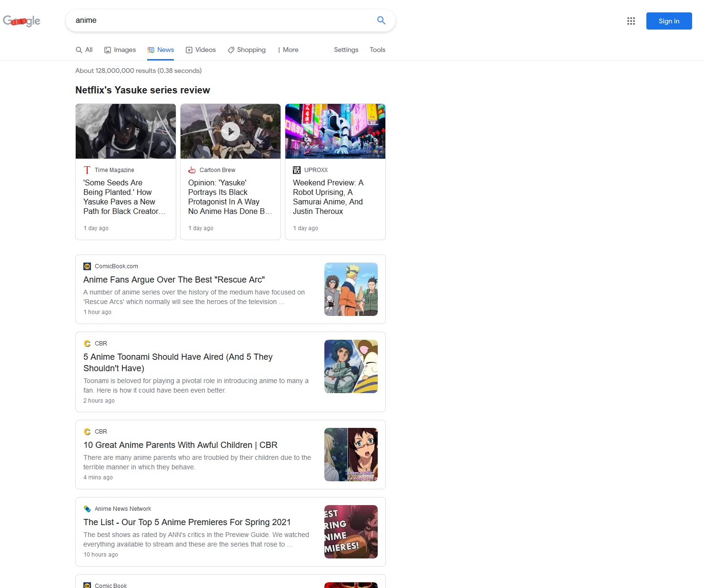The width and height of the screenshot is (704, 588).
Task: Click the Anime News Network favicon
Action: [x=87, y=509]
